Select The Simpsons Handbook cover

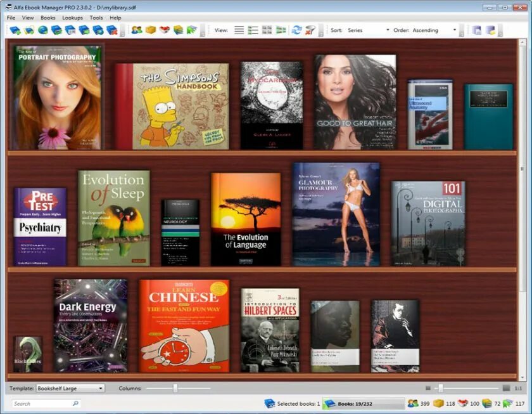coord(172,107)
